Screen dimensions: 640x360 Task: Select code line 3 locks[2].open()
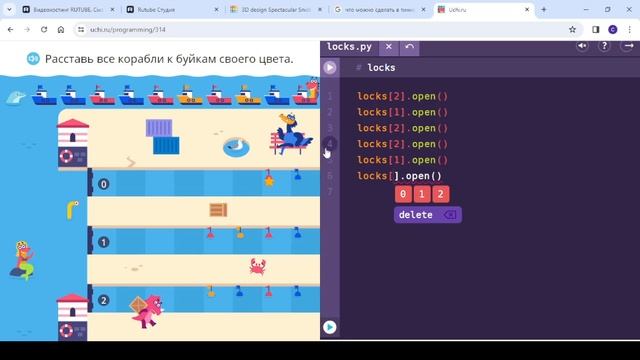coord(402,129)
